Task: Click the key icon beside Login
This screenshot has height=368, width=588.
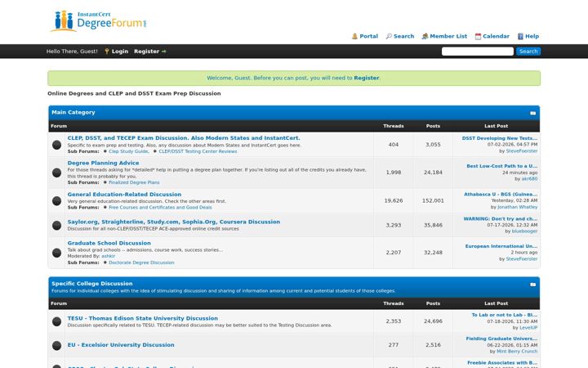Action: pyautogui.click(x=107, y=52)
